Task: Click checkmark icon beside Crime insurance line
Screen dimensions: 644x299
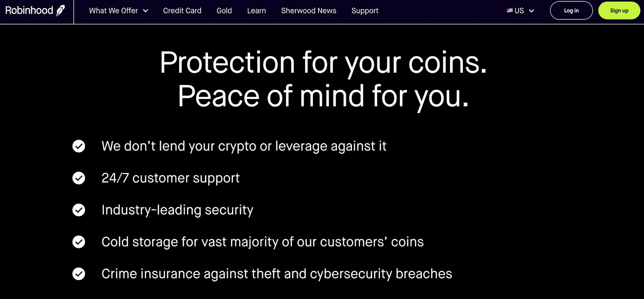Action: tap(79, 274)
